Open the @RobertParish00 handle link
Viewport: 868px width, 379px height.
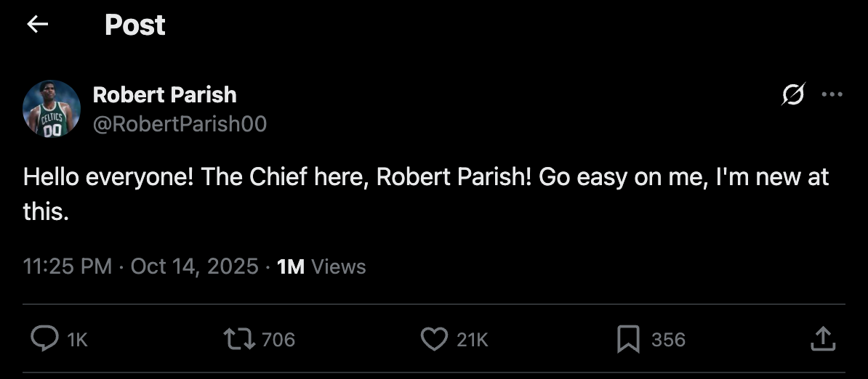[x=180, y=125]
